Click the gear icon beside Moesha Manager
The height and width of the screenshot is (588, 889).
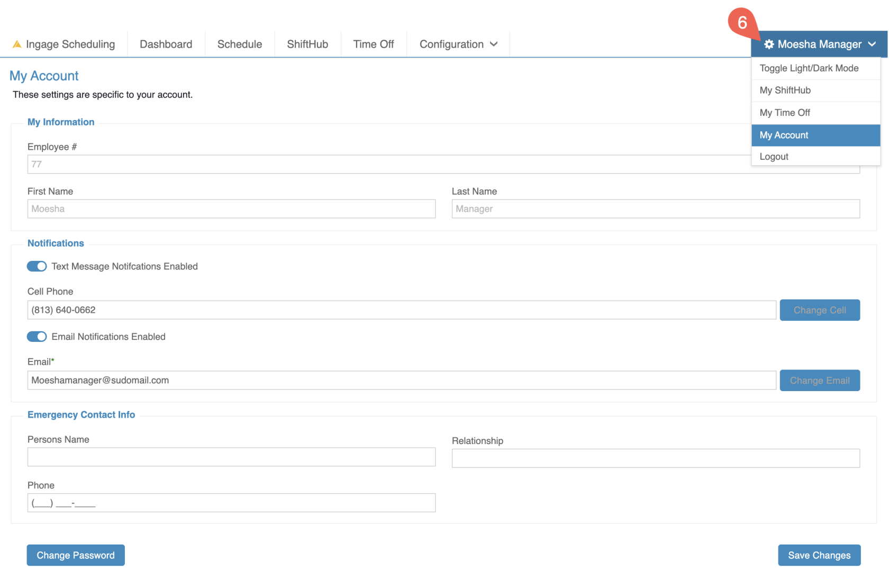pos(769,44)
